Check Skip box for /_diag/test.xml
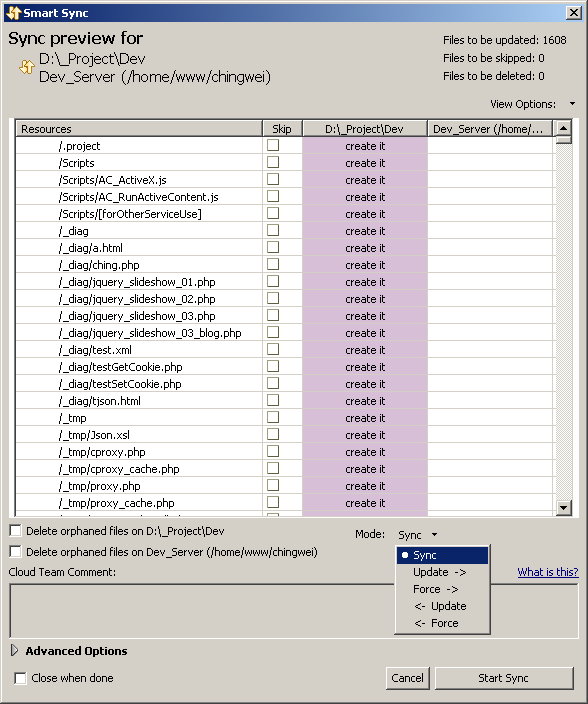Image resolution: width=588 pixels, height=704 pixels. coord(273,349)
